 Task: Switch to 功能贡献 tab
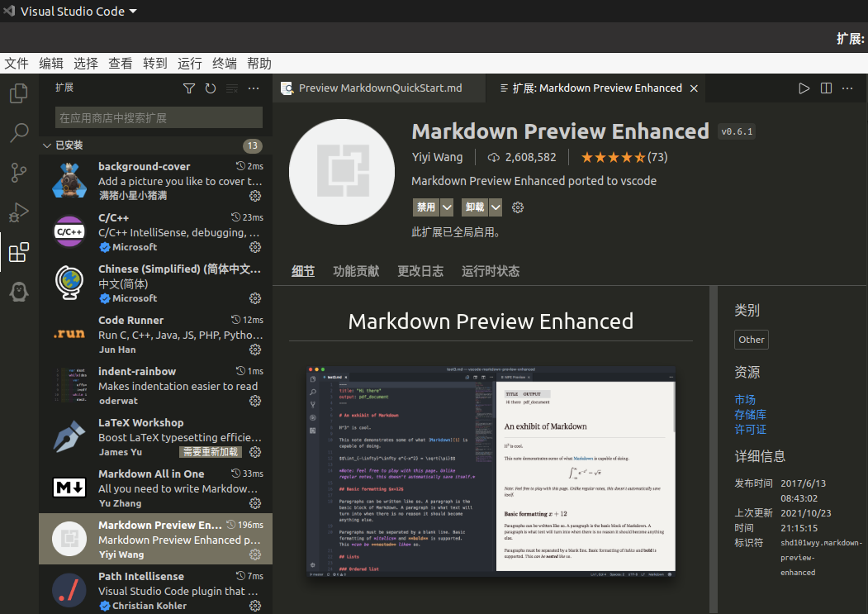356,271
